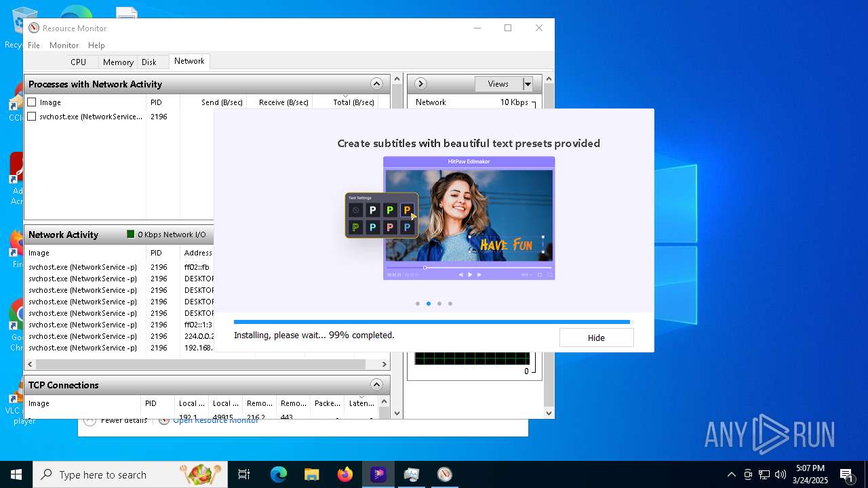The height and width of the screenshot is (488, 868).
Task: Open the clock showing 5:07 PM
Action: click(810, 474)
